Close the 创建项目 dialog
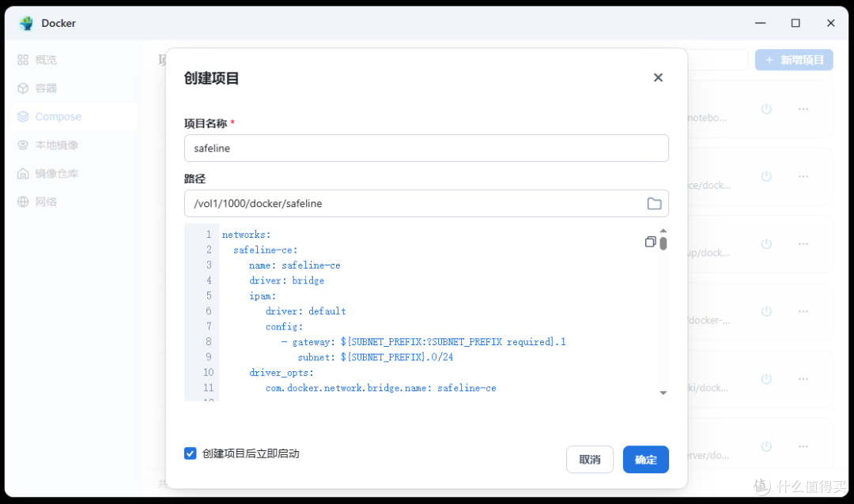This screenshot has height=504, width=854. [658, 78]
